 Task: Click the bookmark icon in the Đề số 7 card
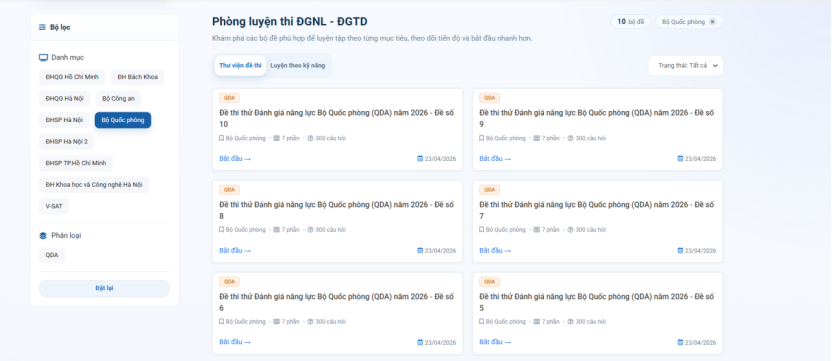click(482, 230)
